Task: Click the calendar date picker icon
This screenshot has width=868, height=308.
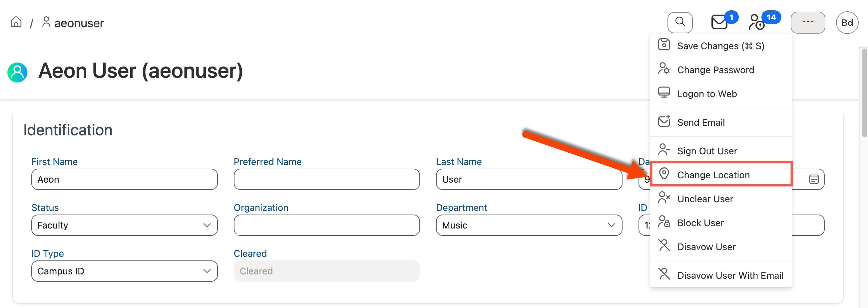Action: (x=813, y=179)
